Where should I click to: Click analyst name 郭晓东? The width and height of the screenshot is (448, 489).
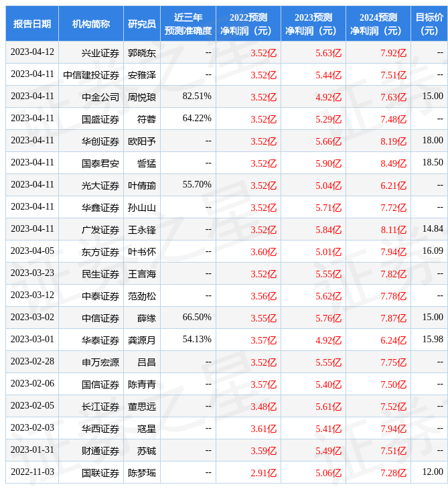click(x=142, y=53)
